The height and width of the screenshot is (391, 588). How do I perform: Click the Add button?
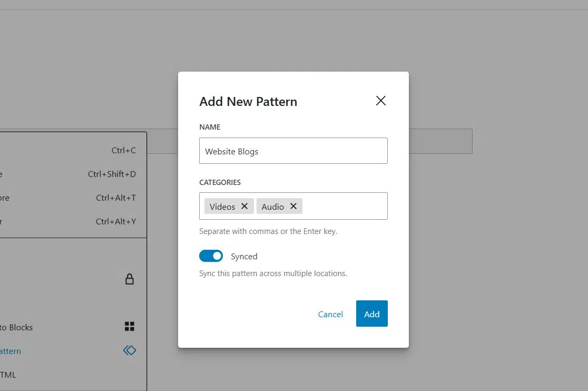(371, 314)
